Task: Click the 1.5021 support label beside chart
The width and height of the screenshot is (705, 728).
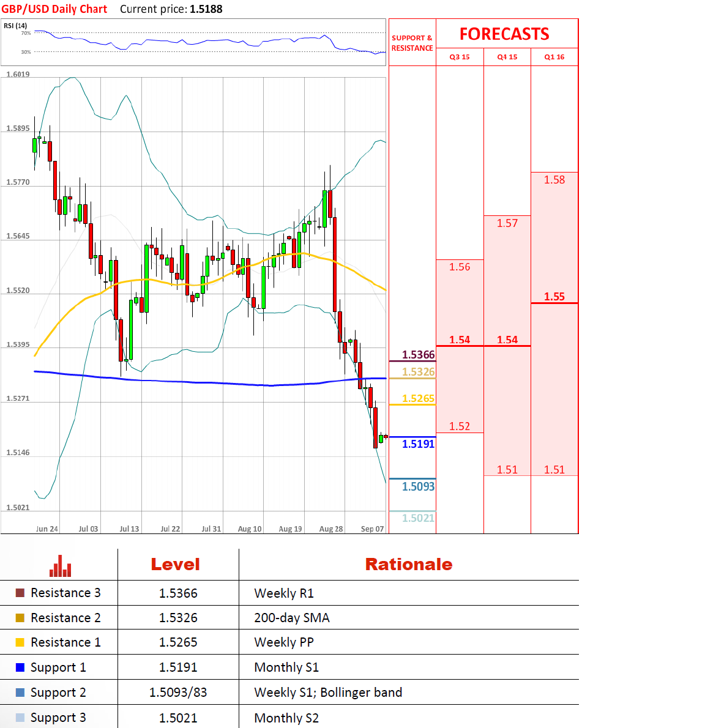Action: pos(419,518)
